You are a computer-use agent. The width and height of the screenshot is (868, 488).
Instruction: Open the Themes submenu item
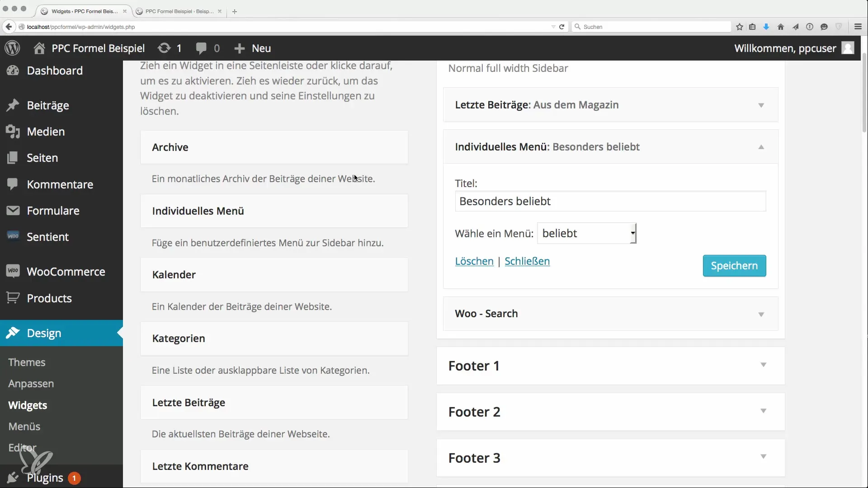27,362
